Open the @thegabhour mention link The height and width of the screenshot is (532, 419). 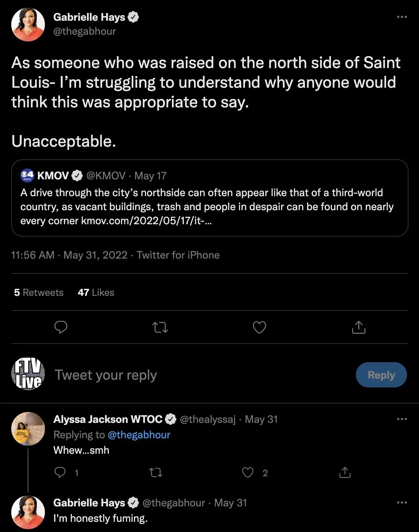click(139, 435)
